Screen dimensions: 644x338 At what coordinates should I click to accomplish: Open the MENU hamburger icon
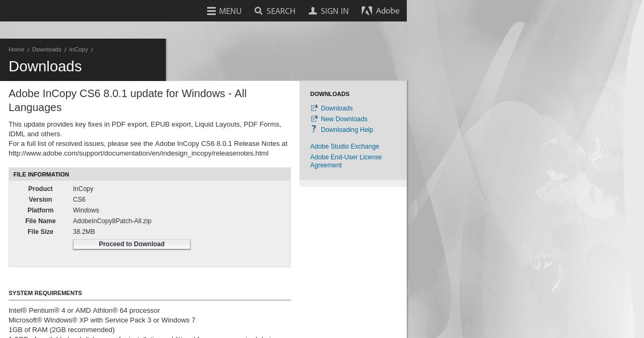click(211, 11)
